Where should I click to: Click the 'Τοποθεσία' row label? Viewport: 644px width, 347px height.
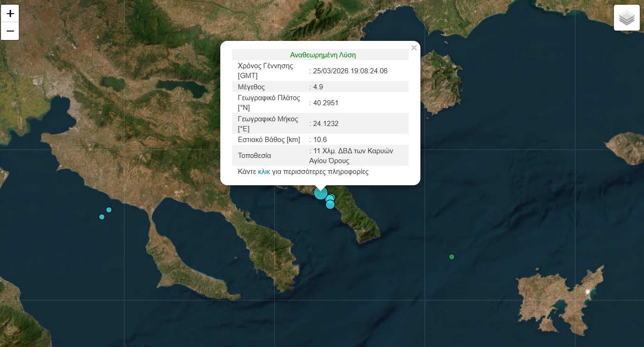254,156
